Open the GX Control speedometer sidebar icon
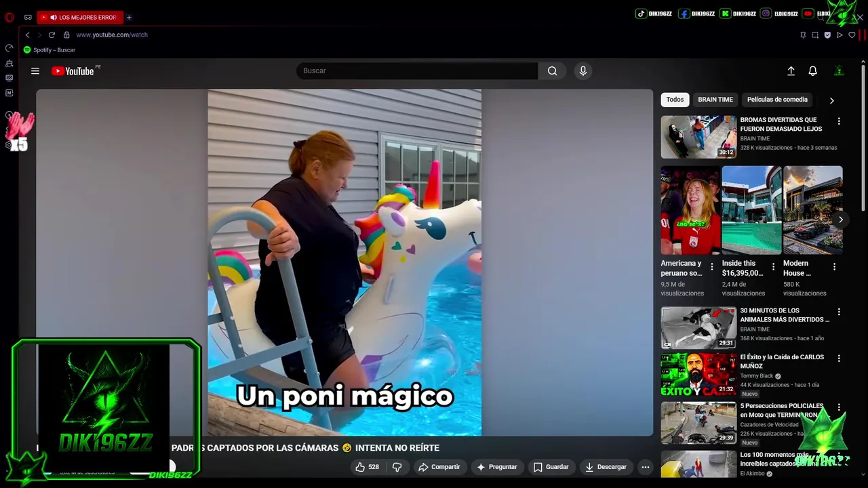The height and width of the screenshot is (488, 868). point(9,48)
